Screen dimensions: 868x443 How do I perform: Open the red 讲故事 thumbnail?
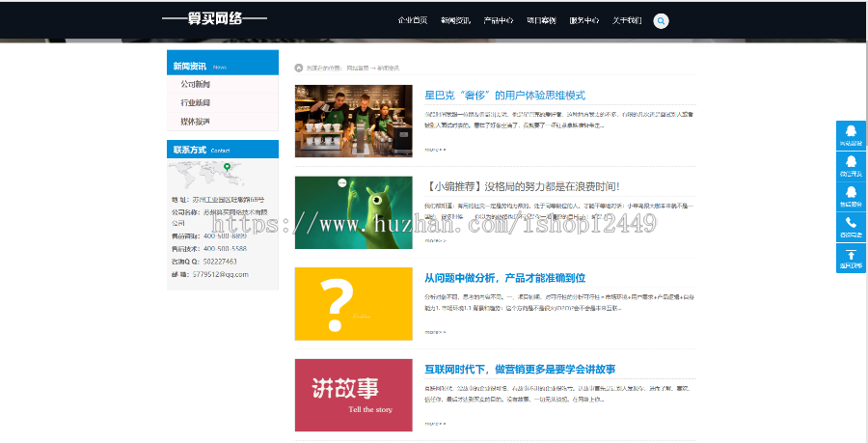pos(354,395)
